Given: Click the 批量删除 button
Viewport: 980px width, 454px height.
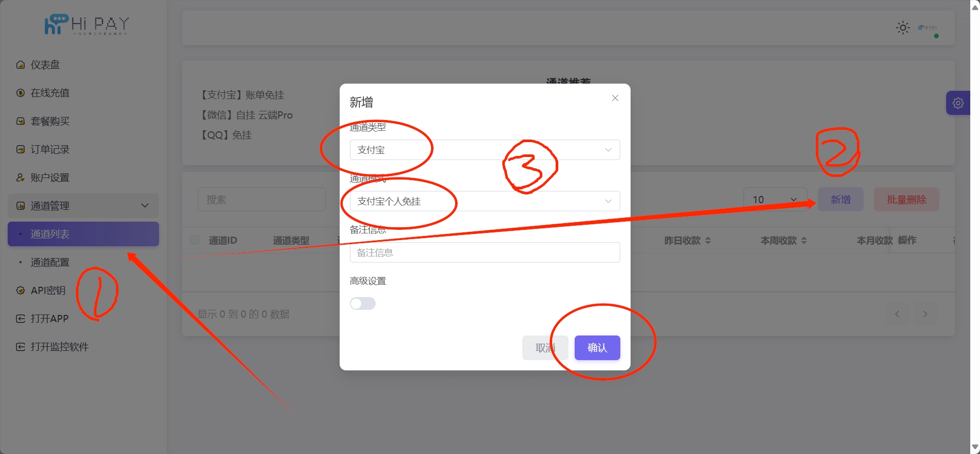Looking at the screenshot, I should (x=907, y=200).
